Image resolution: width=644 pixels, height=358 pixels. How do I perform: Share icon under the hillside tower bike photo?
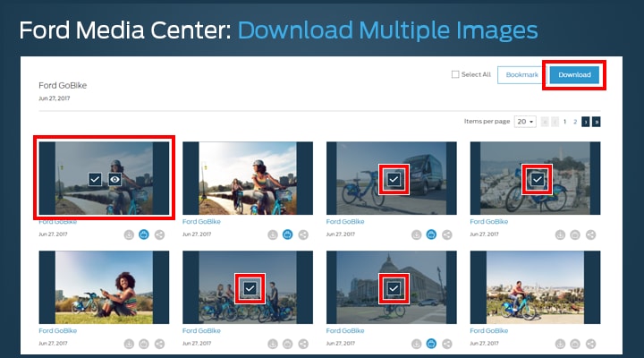(x=590, y=234)
